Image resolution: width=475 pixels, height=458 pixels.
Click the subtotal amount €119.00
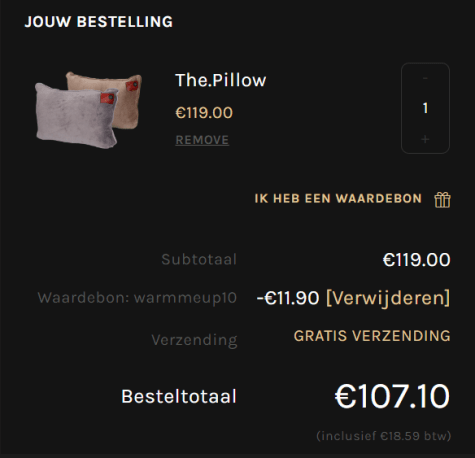click(417, 260)
